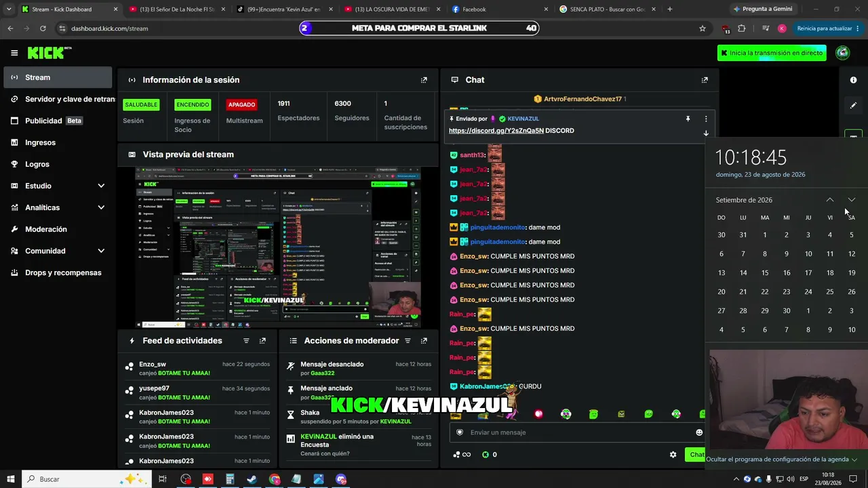
Task: Click the pencil edit icon in right sidebar
Action: coord(853,106)
